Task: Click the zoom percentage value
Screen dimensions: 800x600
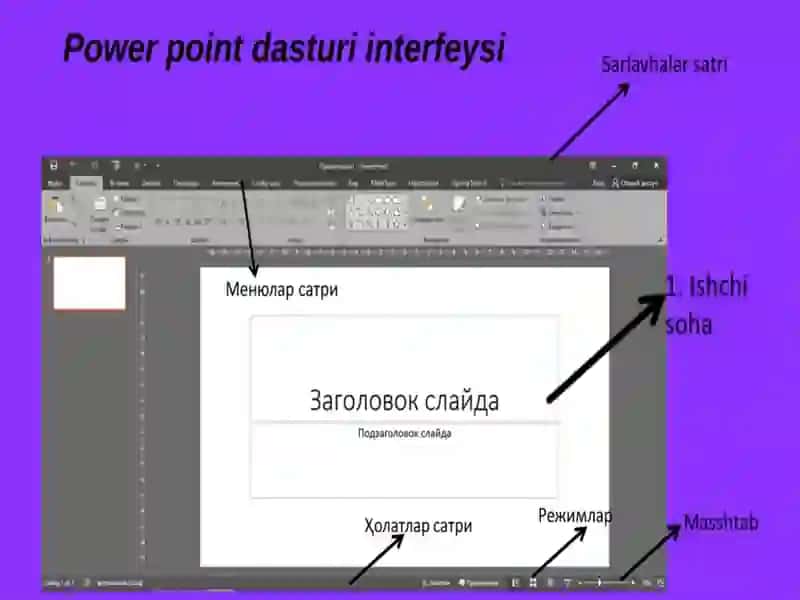Action: point(646,583)
